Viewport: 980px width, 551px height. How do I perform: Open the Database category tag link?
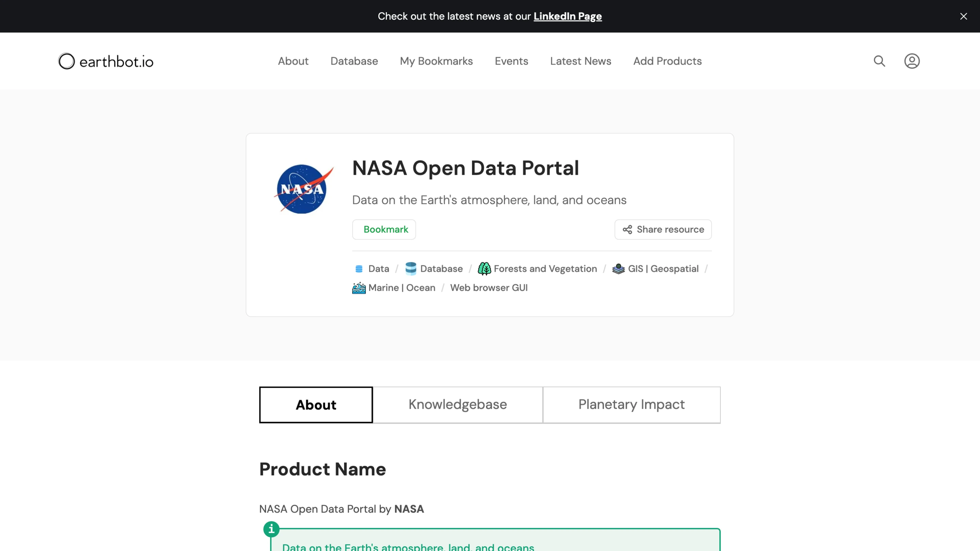pyautogui.click(x=441, y=269)
